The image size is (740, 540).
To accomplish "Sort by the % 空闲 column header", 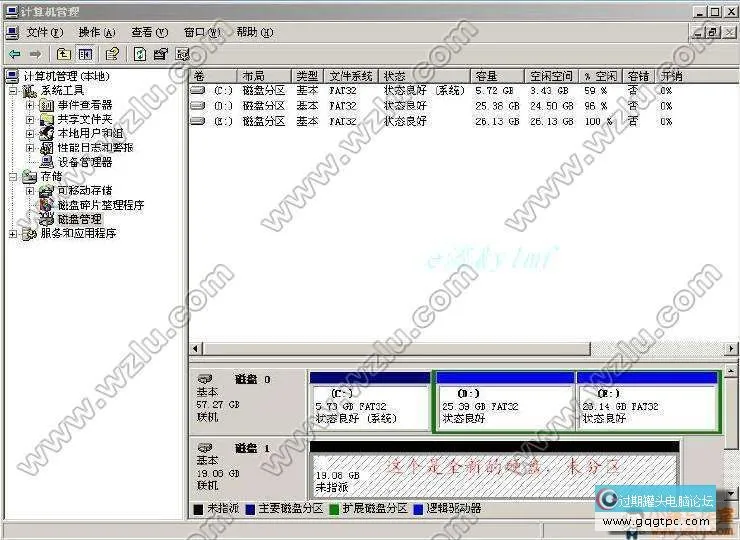I will click(601, 76).
